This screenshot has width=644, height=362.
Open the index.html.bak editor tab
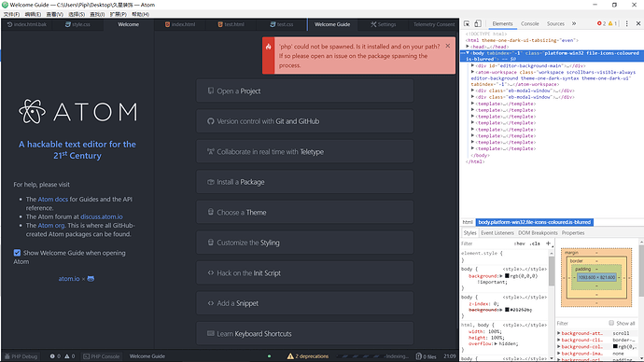point(27,24)
